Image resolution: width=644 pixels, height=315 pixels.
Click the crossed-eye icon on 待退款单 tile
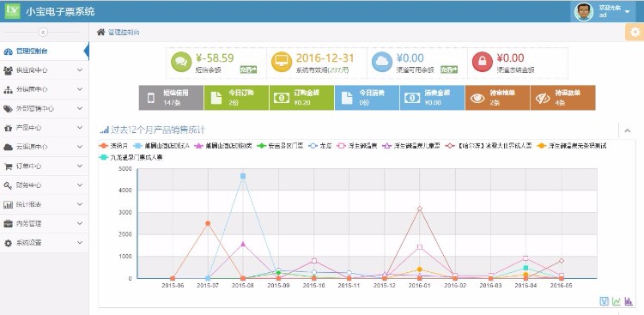(543, 98)
